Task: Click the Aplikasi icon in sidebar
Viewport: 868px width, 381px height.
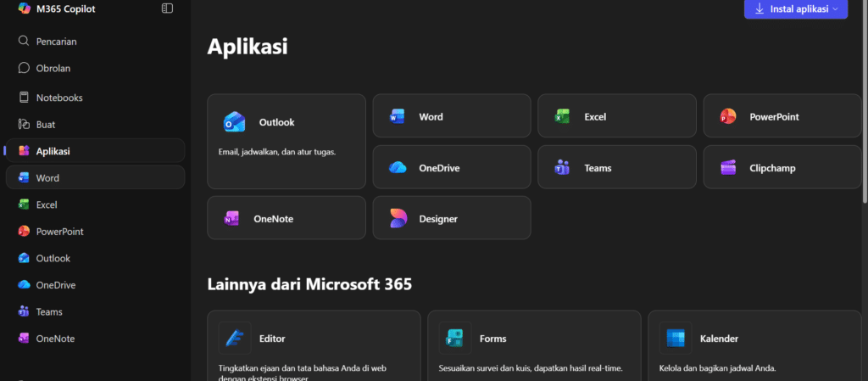Action: point(23,151)
